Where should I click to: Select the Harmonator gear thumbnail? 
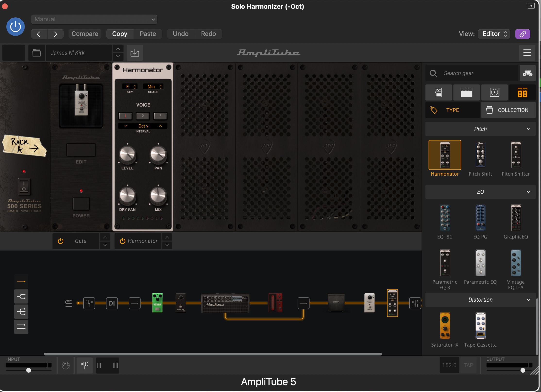point(445,155)
